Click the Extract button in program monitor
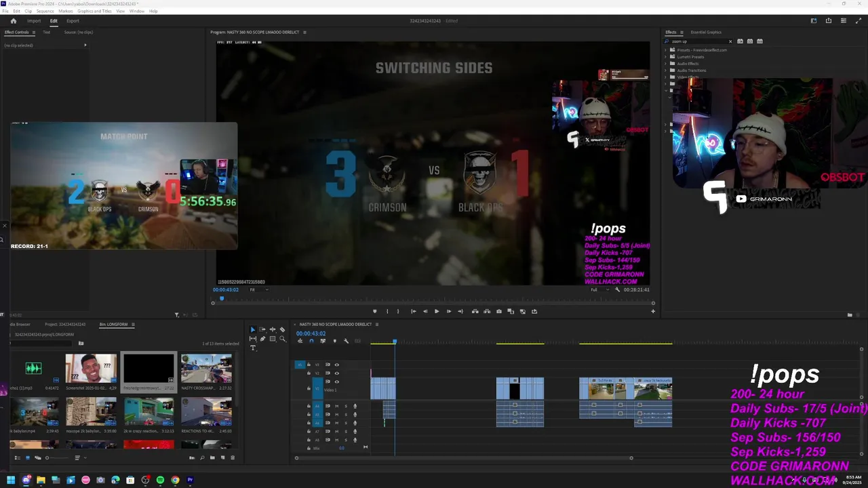Viewport: 868px width, 488px height. click(487, 311)
